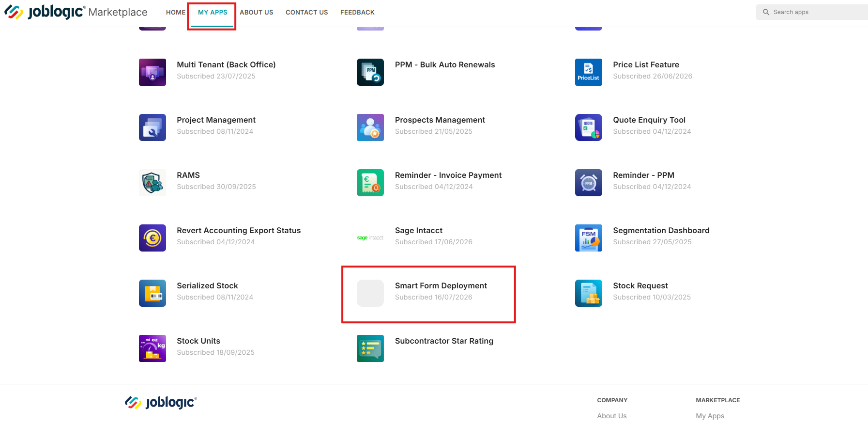Open the Sage Intacct logo icon

(x=370, y=238)
